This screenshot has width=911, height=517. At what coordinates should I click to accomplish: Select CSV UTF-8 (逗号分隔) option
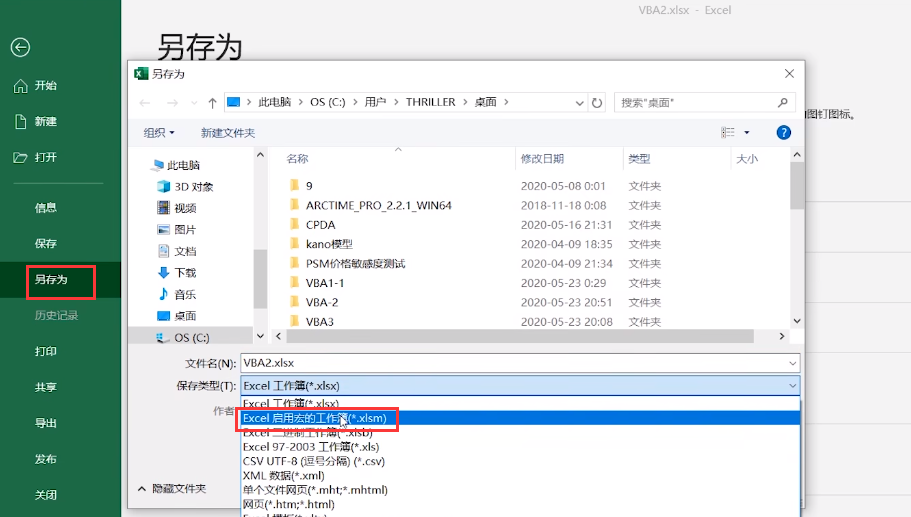pos(520,461)
